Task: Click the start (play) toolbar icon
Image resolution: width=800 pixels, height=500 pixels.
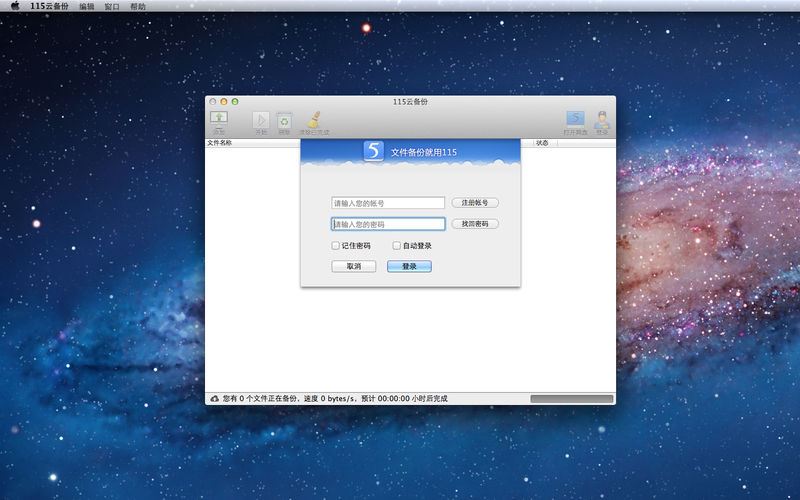Action: [x=261, y=120]
